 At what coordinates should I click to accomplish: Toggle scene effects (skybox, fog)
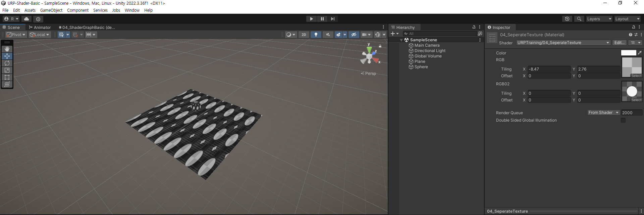pyautogui.click(x=338, y=35)
